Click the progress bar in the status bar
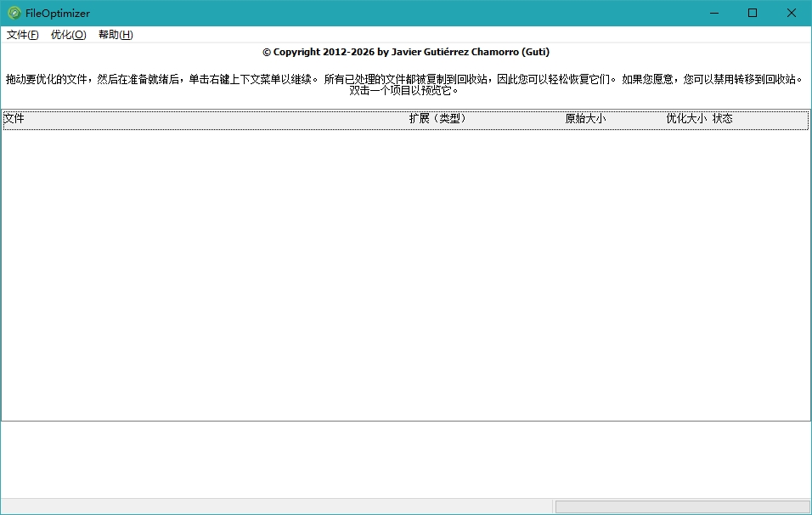The image size is (812, 515). pos(683,507)
